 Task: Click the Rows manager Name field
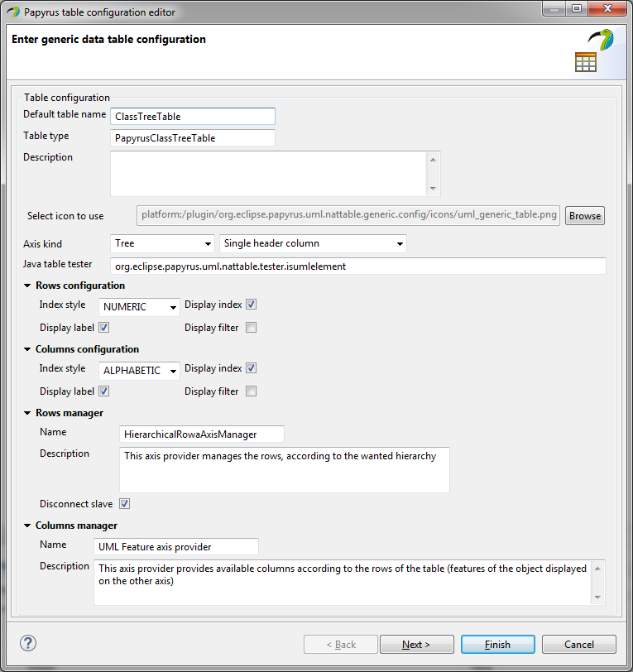tap(201, 434)
